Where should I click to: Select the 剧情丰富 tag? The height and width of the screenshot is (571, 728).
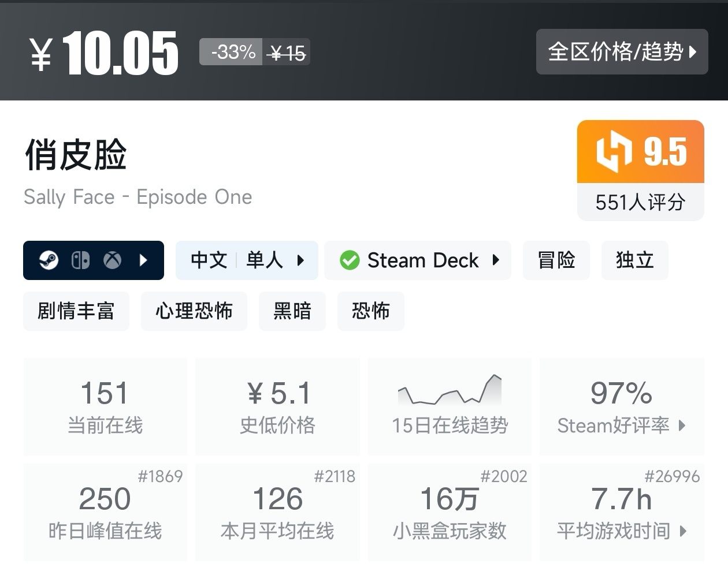coord(76,311)
